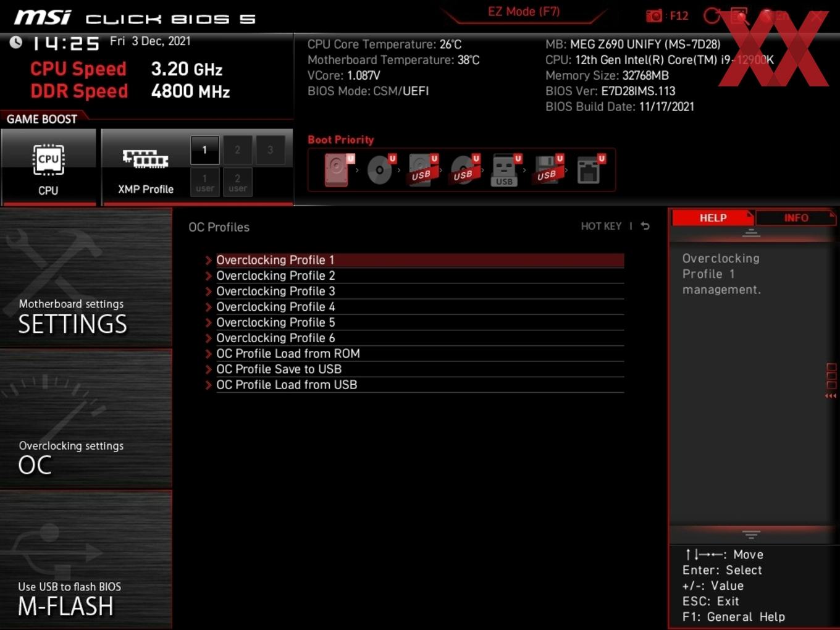Open the Overclocking settings OC panel
The height and width of the screenshot is (630, 840).
pyautogui.click(x=86, y=419)
